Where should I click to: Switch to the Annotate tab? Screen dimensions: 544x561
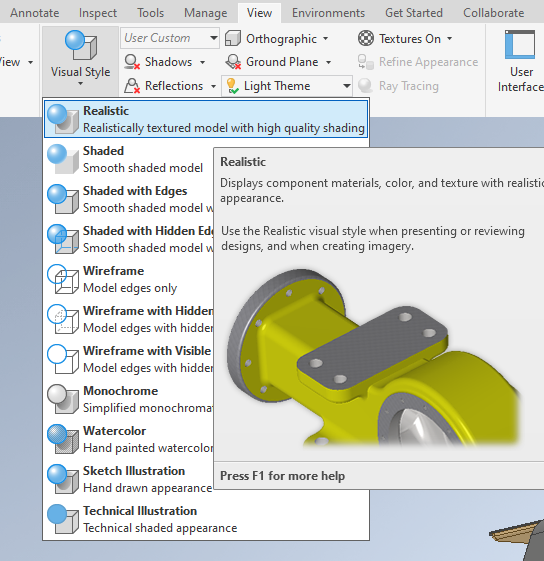click(35, 13)
